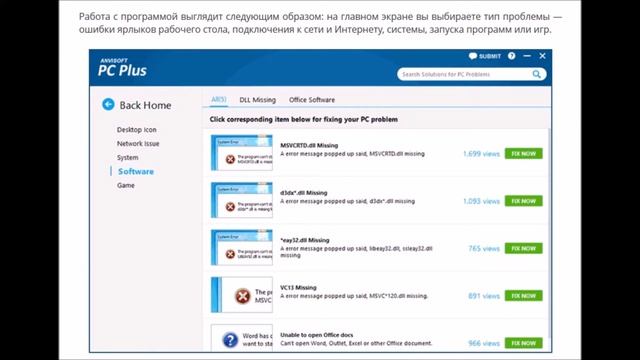Click the 1,699 views count

click(x=481, y=154)
